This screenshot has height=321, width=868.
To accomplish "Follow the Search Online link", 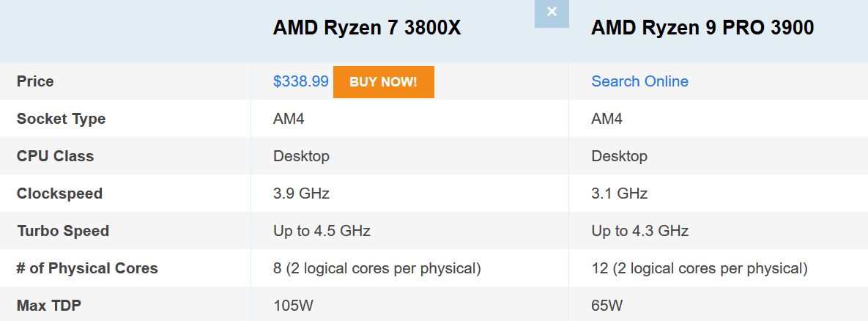I will 640,81.
